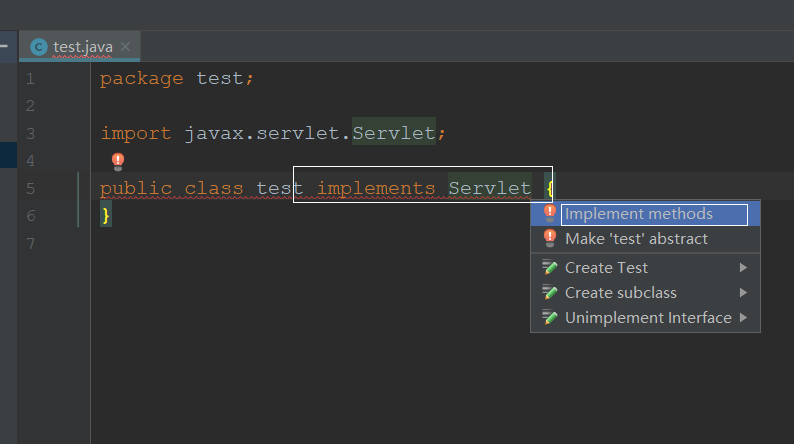The image size is (794, 444).
Task: Click the 'import' keyword on line 3
Action: pos(136,134)
